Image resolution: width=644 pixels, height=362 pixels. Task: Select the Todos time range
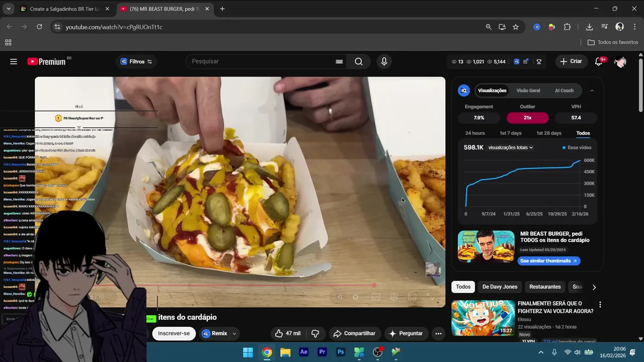pos(583,133)
